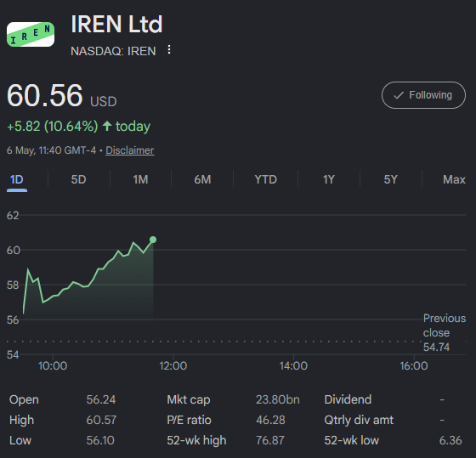Screen dimensions: 476x458
Task: Select the 1D chart range tab
Action: coord(17,179)
